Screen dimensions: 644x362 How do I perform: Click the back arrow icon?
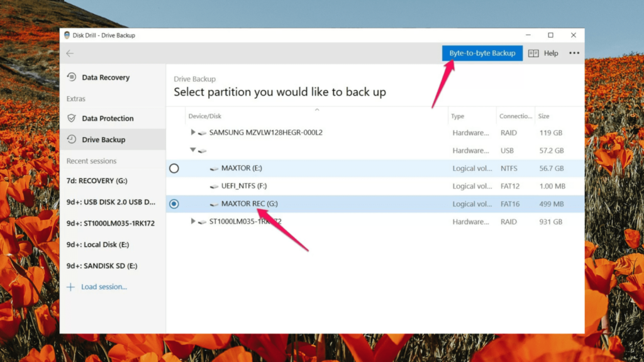click(x=70, y=53)
